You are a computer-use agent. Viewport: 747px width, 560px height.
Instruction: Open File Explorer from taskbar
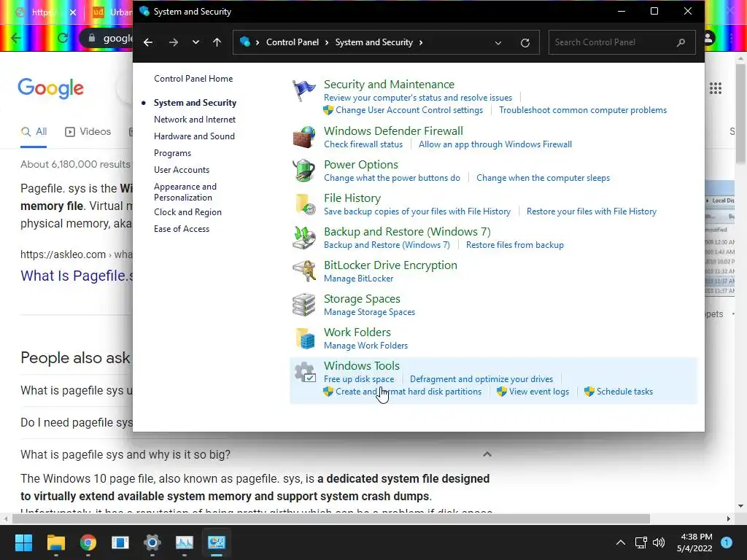point(55,542)
